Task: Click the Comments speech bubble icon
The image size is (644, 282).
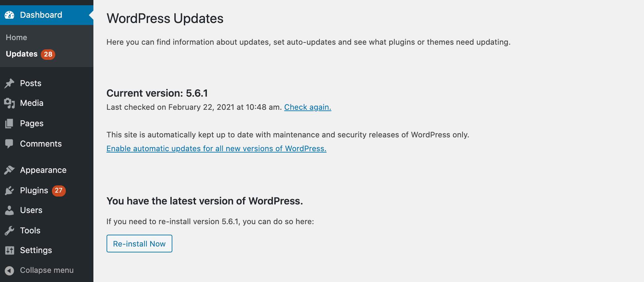Action: [10, 144]
